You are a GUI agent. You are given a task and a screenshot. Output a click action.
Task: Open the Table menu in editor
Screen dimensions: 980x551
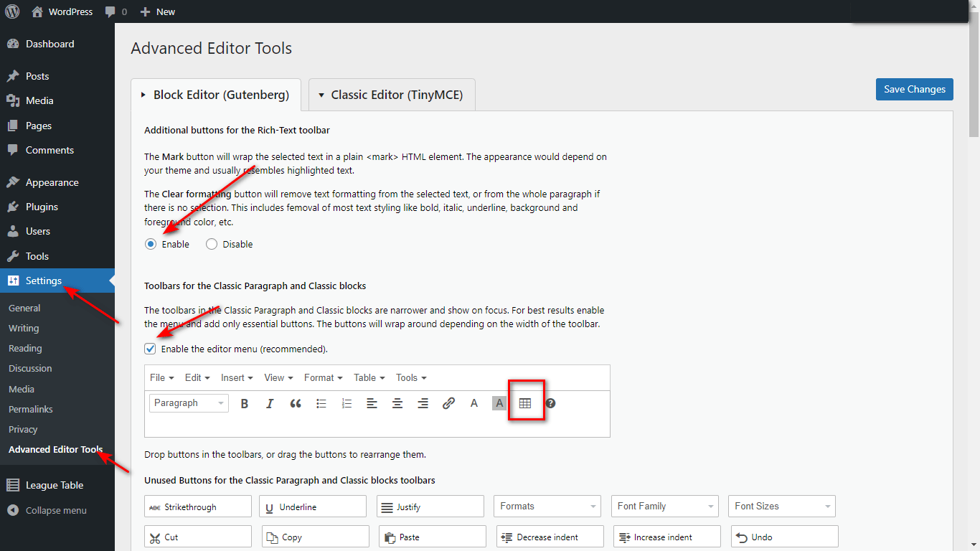tap(369, 377)
